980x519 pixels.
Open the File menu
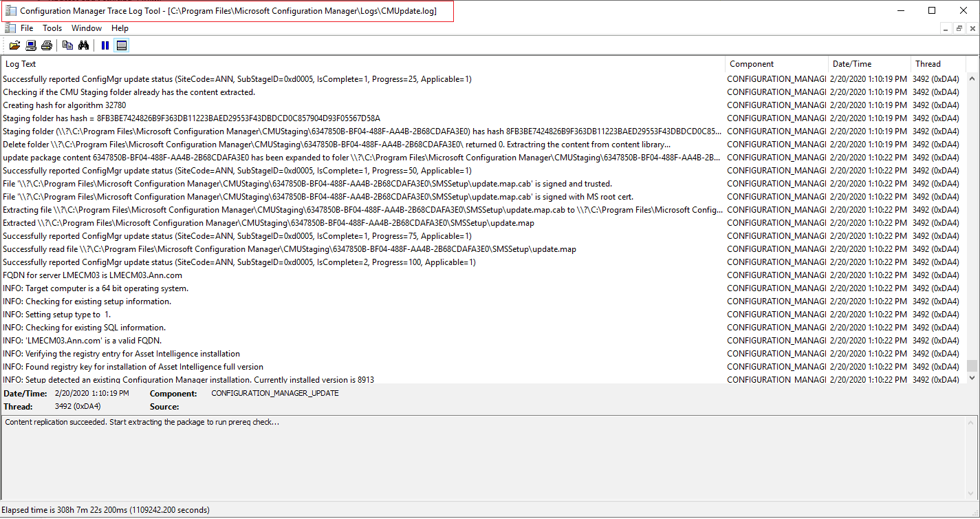pos(27,28)
